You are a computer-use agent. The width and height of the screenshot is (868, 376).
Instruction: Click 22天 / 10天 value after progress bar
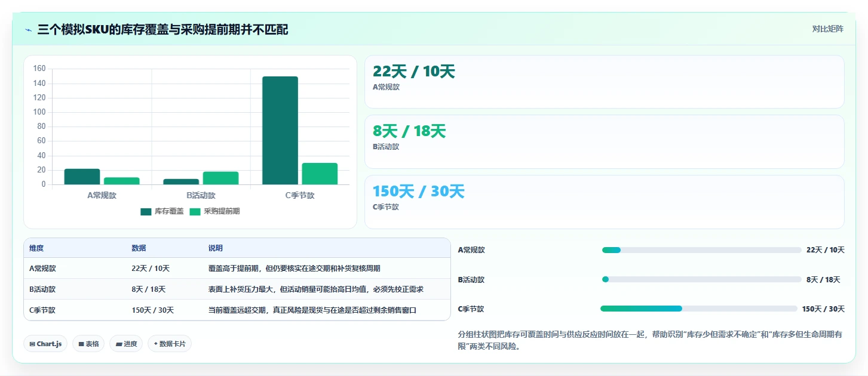click(826, 250)
